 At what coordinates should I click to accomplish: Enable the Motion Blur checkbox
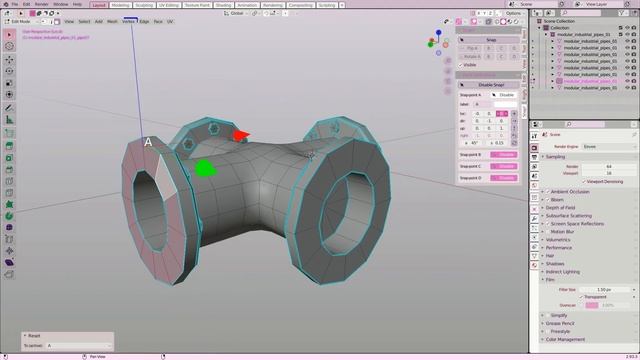point(548,231)
